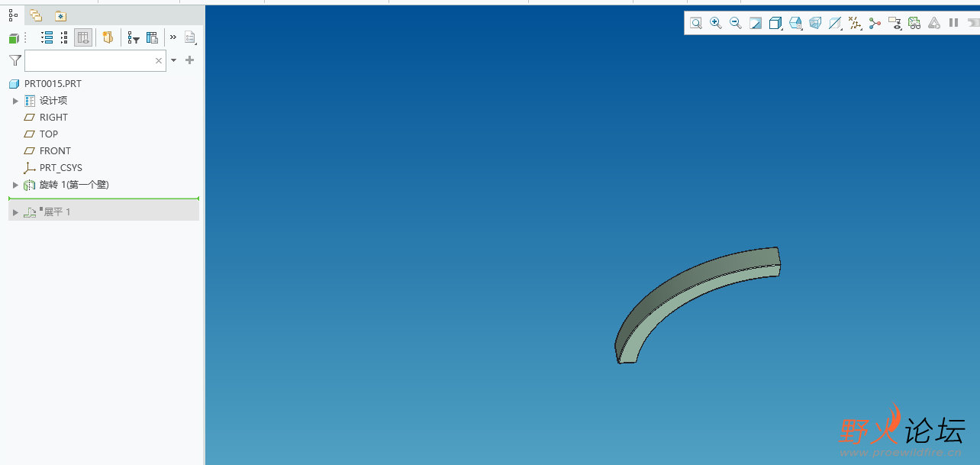Expand the 展平 1 feature node

pyautogui.click(x=15, y=212)
